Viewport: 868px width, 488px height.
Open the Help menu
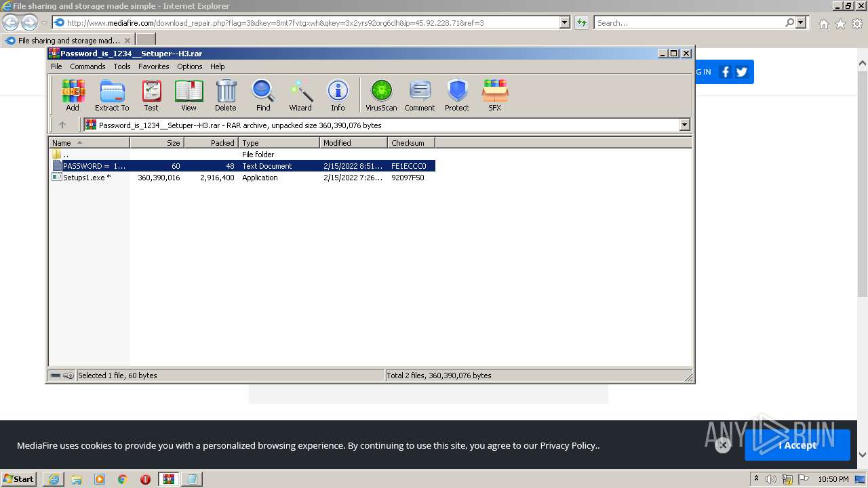coord(217,66)
